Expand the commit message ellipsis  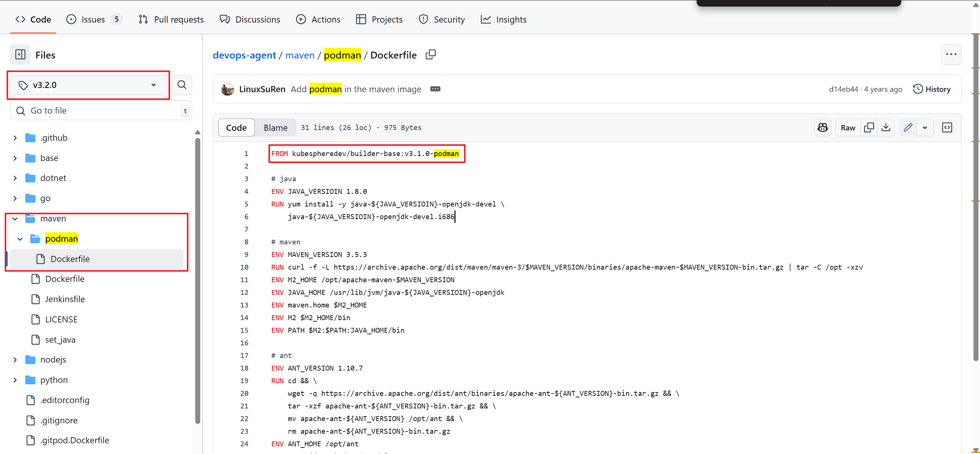(435, 89)
